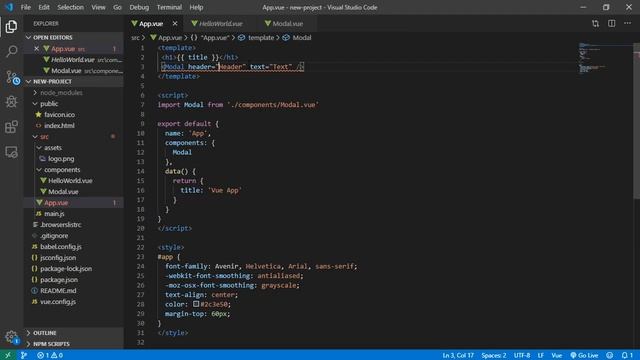Click the remote window status bar icon

pos(8,356)
